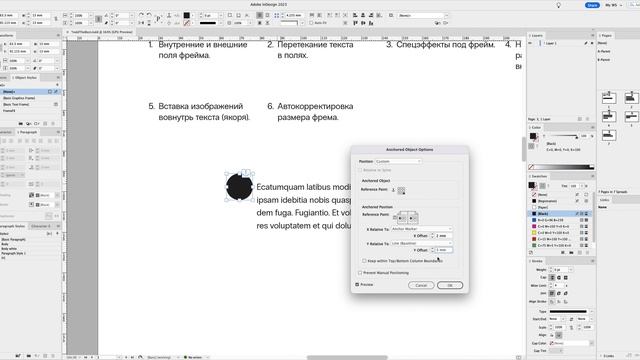Enable Prevent Manual Positioning checkbox

[x=360, y=273]
